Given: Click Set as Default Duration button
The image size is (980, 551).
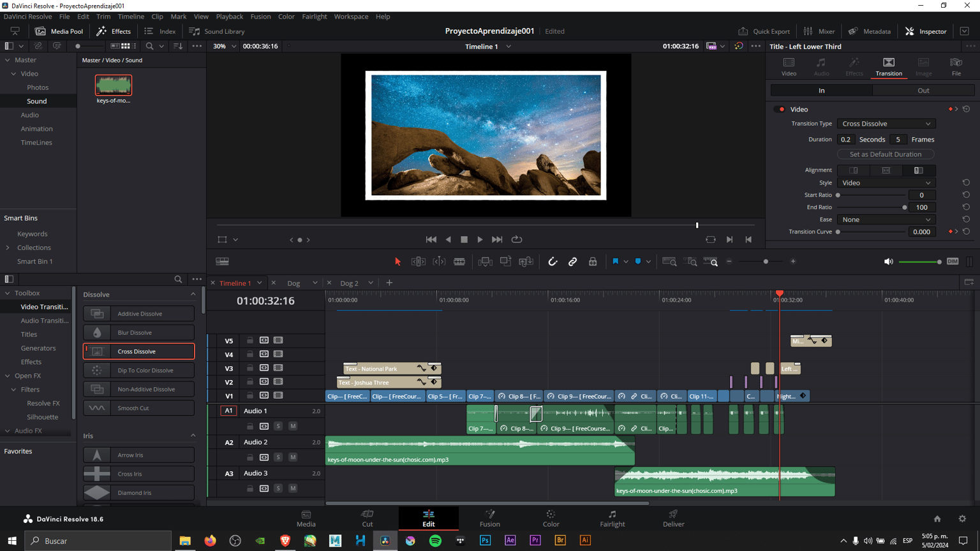Looking at the screenshot, I should [886, 154].
